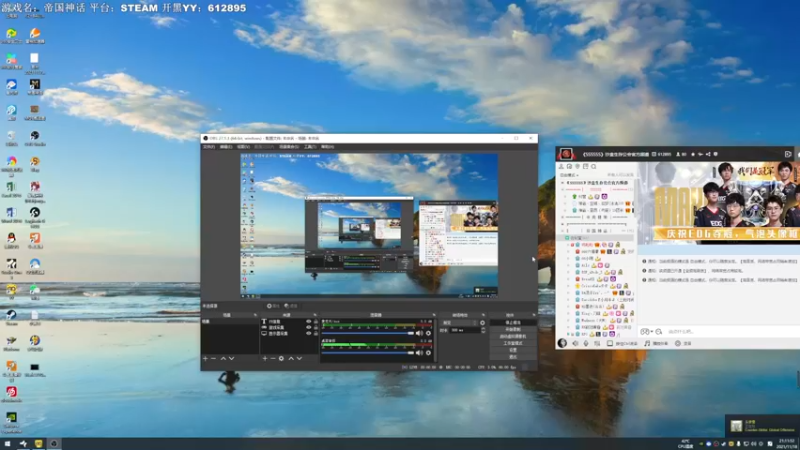Pop out the audio mixer dock panel
Screen dimensions: 800x450
click(x=434, y=315)
